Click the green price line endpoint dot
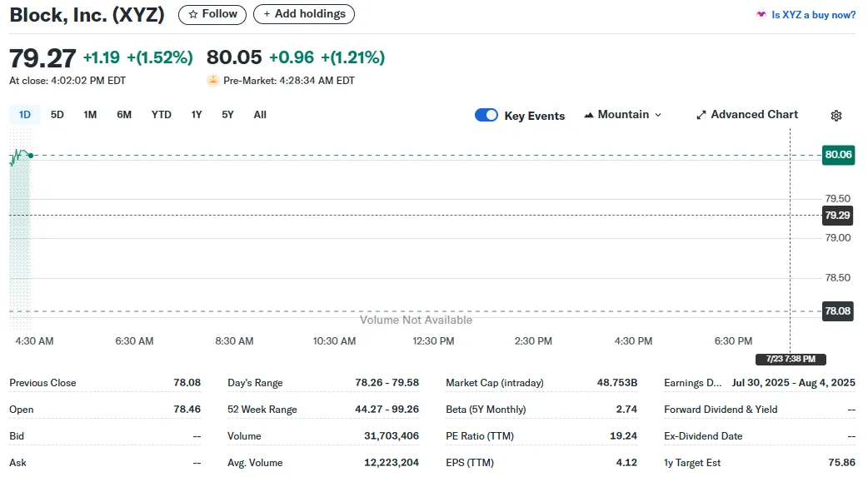Image resolution: width=868 pixels, height=477 pixels. point(30,155)
